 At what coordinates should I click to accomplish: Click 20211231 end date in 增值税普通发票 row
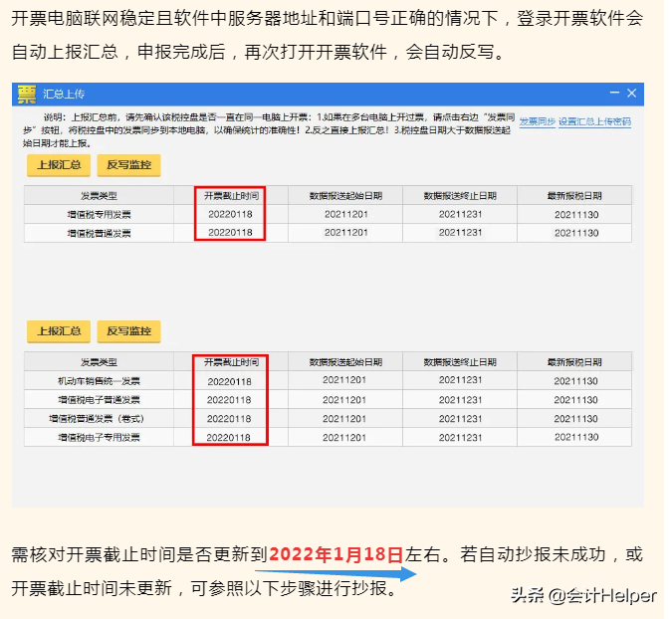(x=460, y=233)
